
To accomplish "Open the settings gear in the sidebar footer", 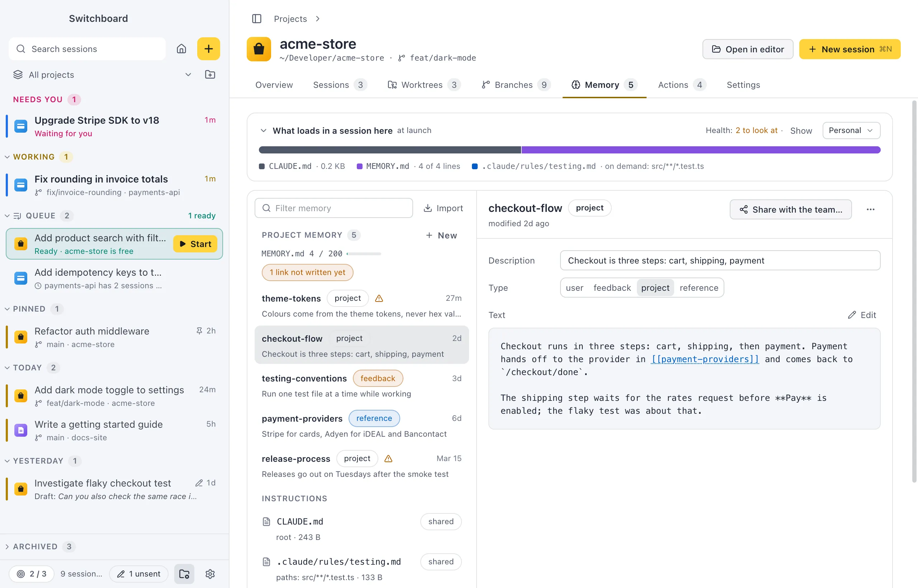I will pos(210,574).
